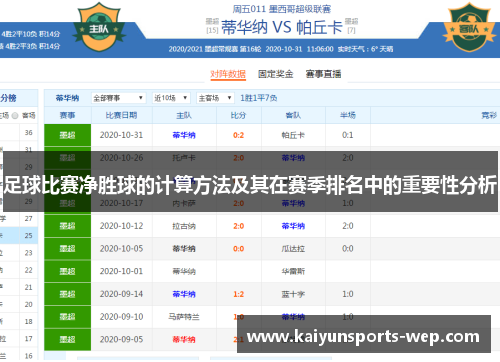Screen dimensions: 500x362
Task: Click the date 2020-10-31 in the table
Action: click(121, 135)
